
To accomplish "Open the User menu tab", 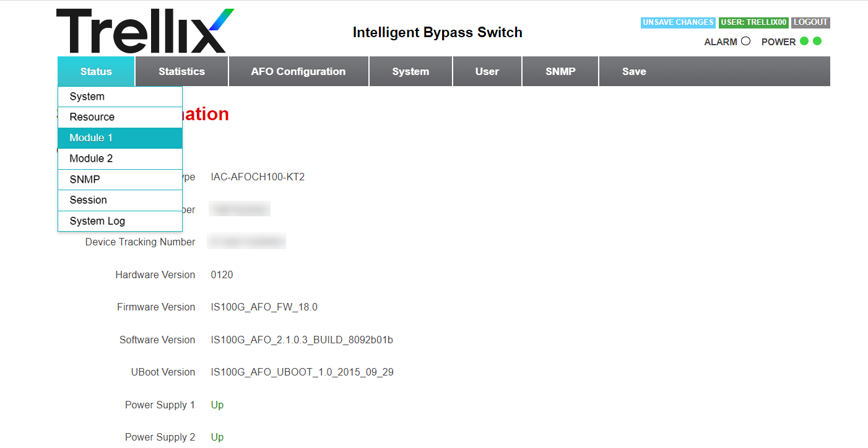I will point(487,71).
